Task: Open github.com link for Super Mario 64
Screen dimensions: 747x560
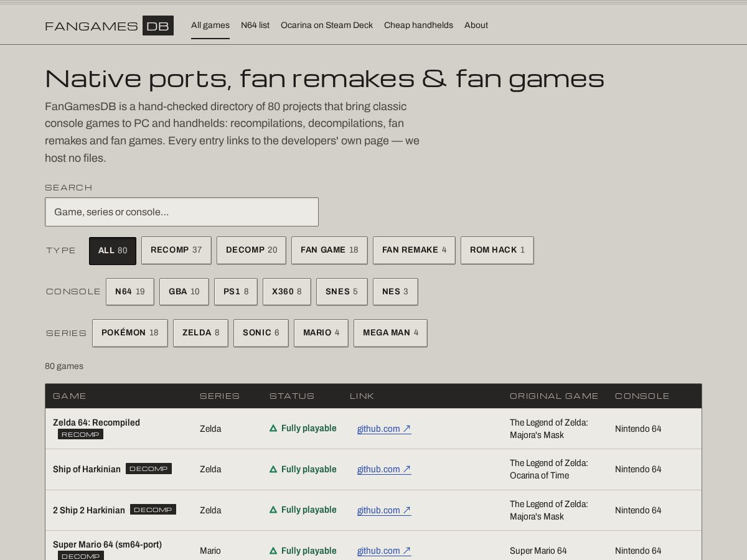Action: (x=384, y=551)
